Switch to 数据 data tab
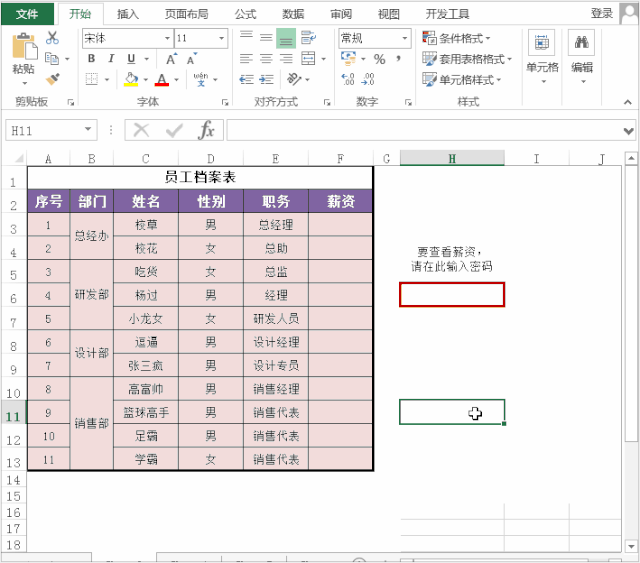This screenshot has height=563, width=640. (293, 14)
